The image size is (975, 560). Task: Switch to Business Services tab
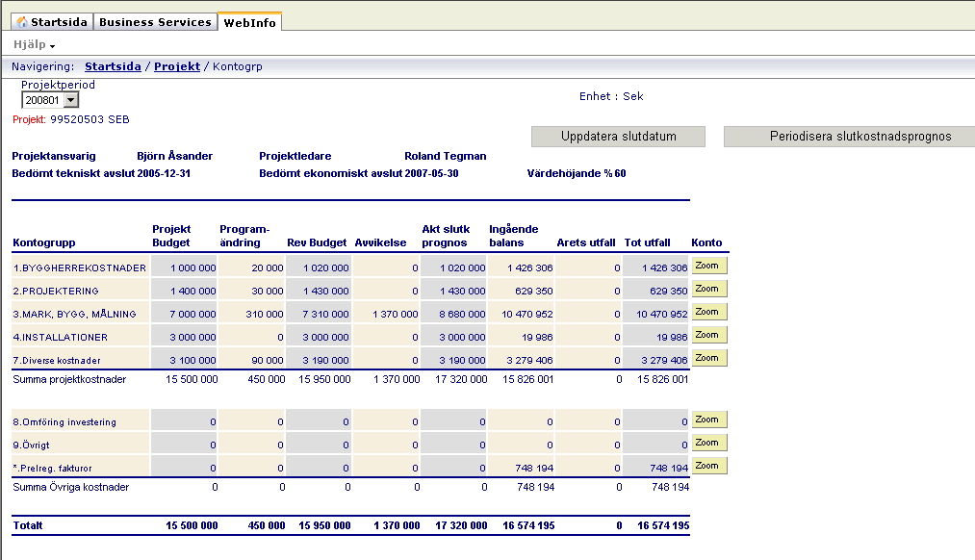point(156,22)
